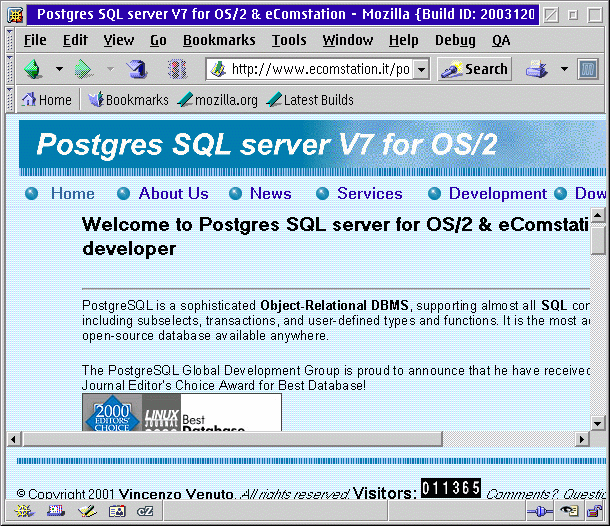Stop loading with the traffic light icon
The image size is (610, 526).
tap(177, 69)
